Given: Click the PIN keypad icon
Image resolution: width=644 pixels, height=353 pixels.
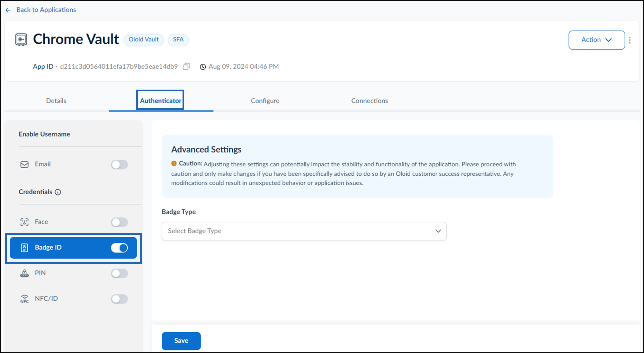Looking at the screenshot, I should point(24,273).
